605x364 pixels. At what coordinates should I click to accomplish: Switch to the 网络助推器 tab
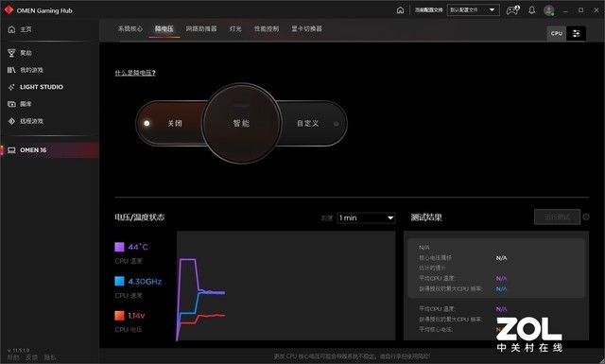tap(201, 28)
